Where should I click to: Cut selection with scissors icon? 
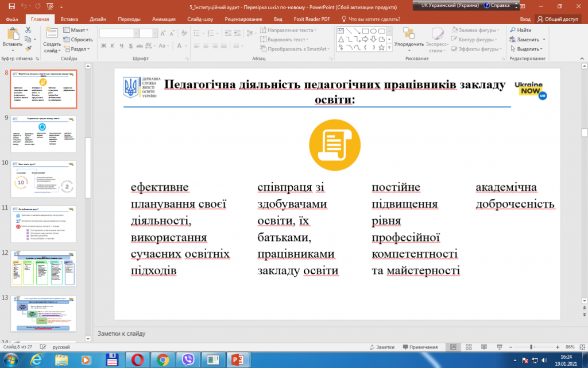pyautogui.click(x=28, y=30)
